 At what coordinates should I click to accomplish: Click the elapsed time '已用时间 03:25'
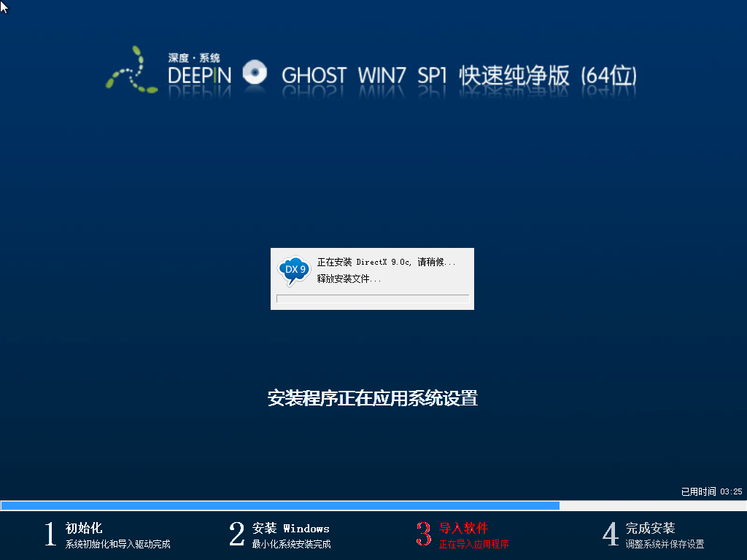(x=712, y=491)
